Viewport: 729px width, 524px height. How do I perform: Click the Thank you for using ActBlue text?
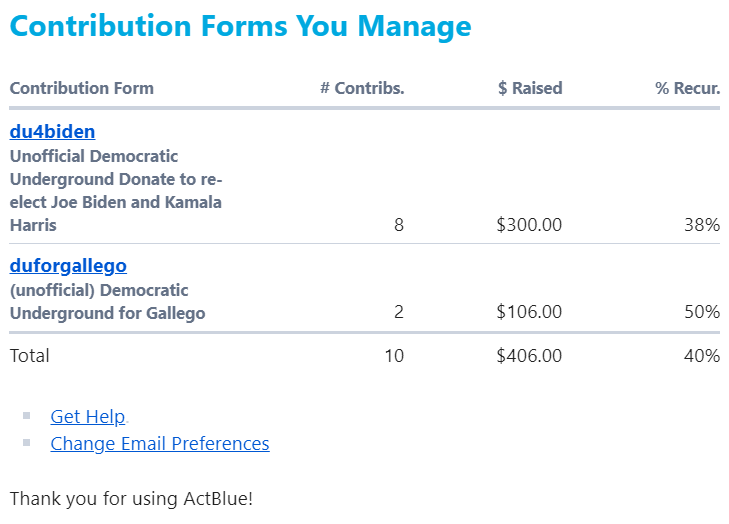[x=131, y=497]
